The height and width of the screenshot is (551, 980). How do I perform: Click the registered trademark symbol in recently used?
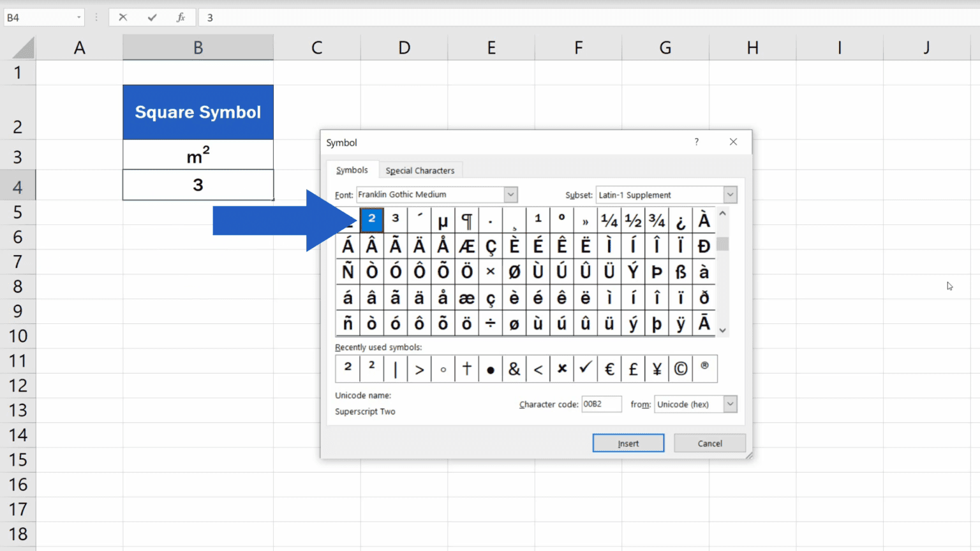[x=704, y=369]
